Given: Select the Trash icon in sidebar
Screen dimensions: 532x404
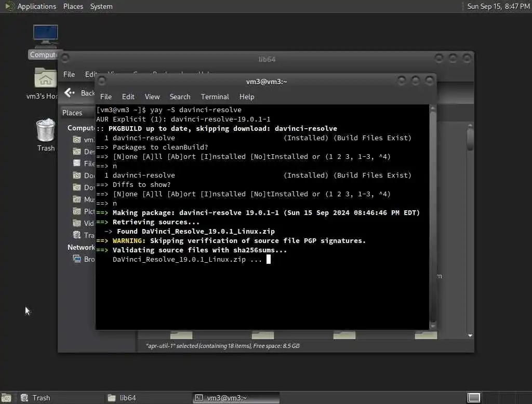Looking at the screenshot, I should tap(77, 235).
